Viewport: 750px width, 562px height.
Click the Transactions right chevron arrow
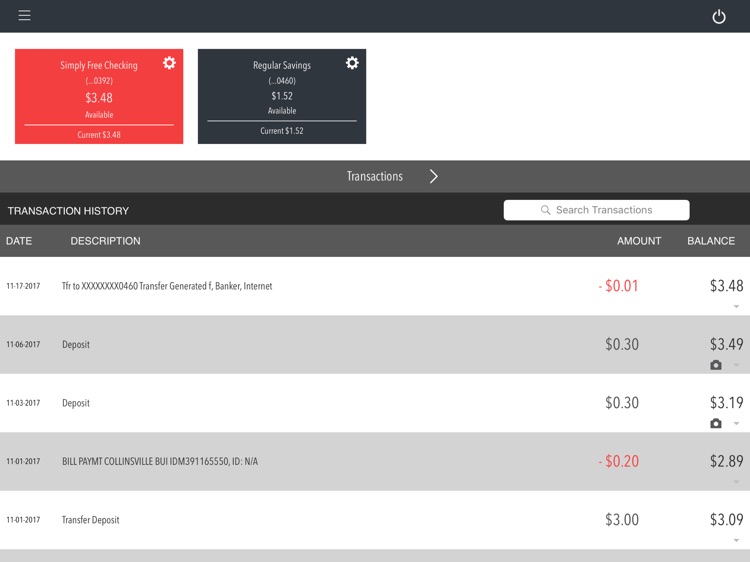(x=433, y=176)
